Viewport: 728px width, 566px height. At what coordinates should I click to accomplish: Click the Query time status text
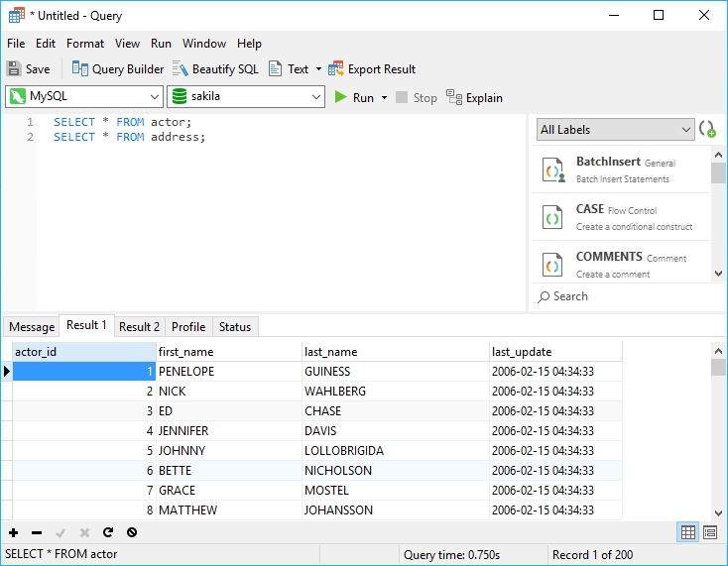(451, 555)
